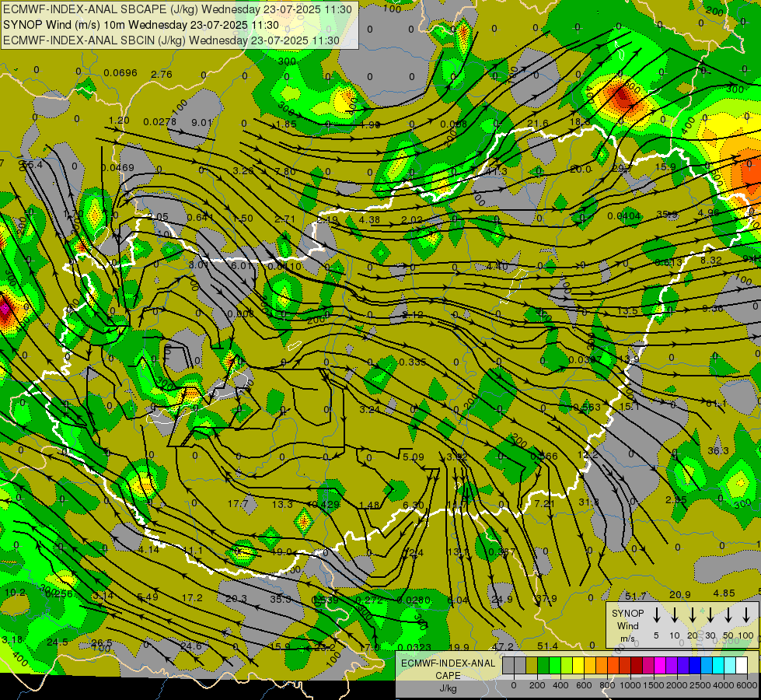Viewport: 761px width, 700px height.
Task: Pick the bright magenta CAPE legend swatch
Action: (x=660, y=665)
